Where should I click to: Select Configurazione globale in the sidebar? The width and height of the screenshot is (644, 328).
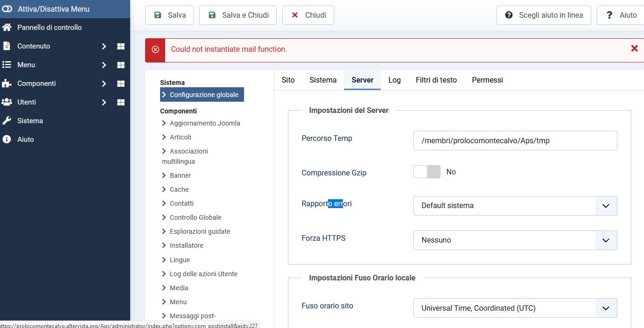click(x=202, y=95)
